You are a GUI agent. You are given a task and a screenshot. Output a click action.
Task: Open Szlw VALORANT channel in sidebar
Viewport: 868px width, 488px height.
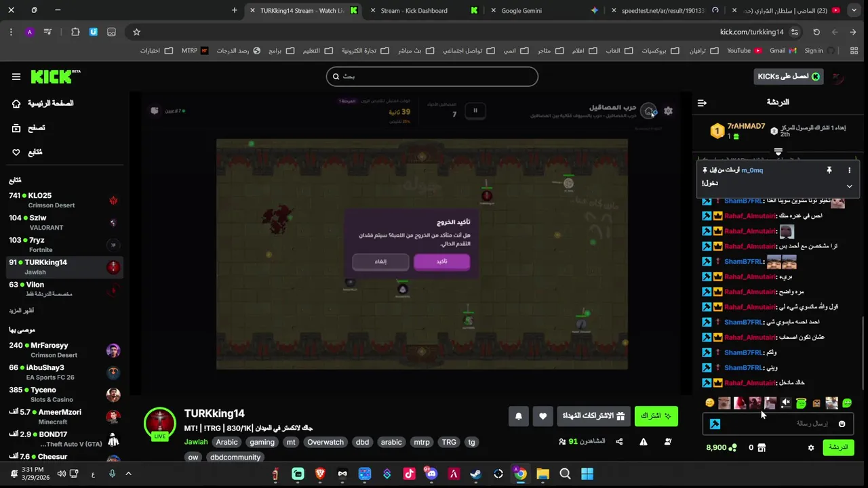(x=64, y=222)
